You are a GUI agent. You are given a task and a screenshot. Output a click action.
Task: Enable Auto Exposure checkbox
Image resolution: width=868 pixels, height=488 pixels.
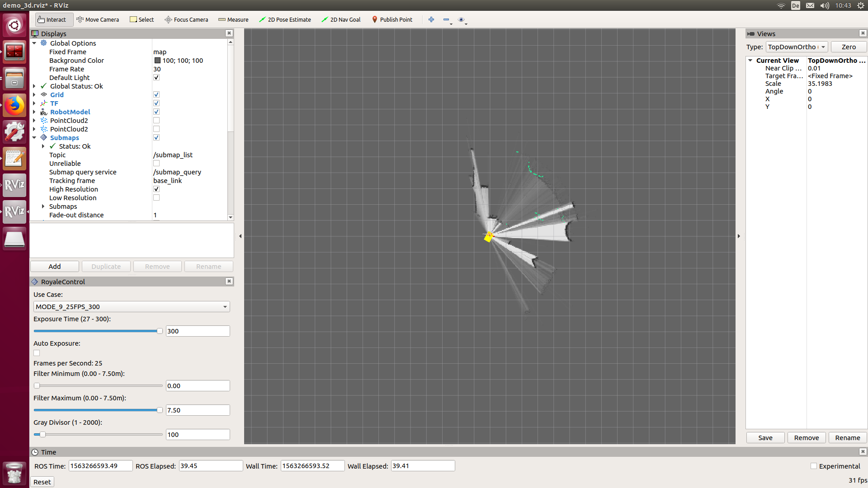point(37,353)
